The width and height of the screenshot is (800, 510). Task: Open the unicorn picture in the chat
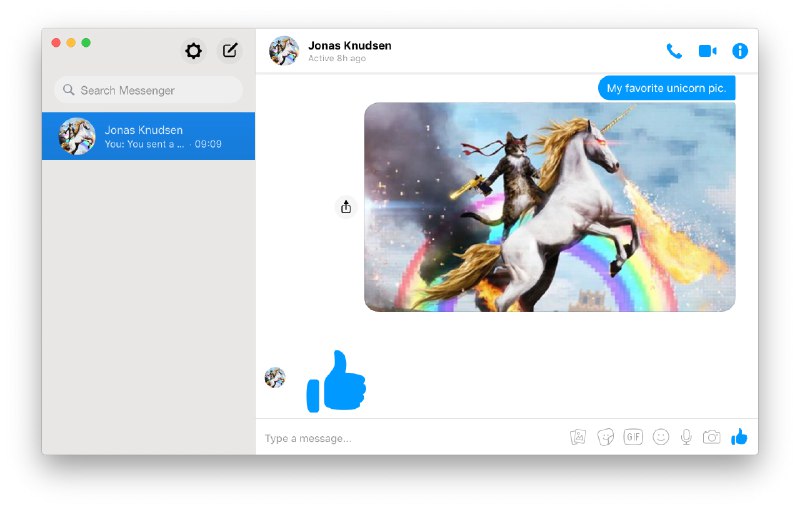[x=549, y=207]
